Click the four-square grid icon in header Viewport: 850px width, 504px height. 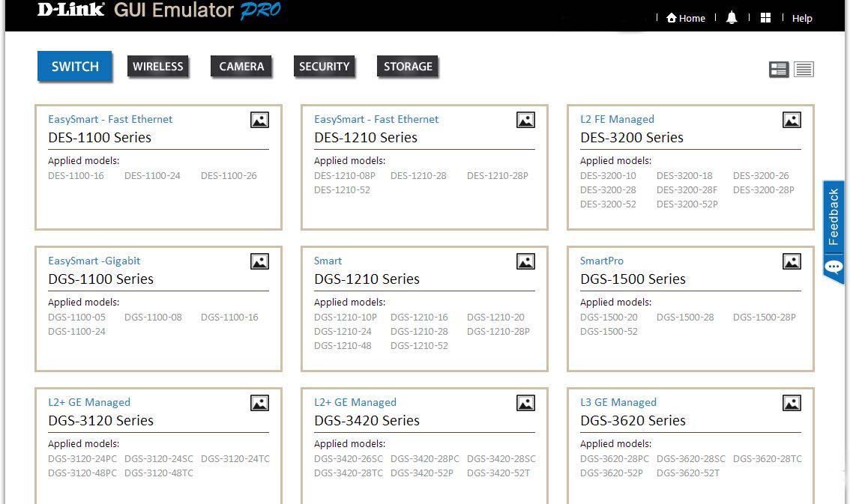point(765,18)
